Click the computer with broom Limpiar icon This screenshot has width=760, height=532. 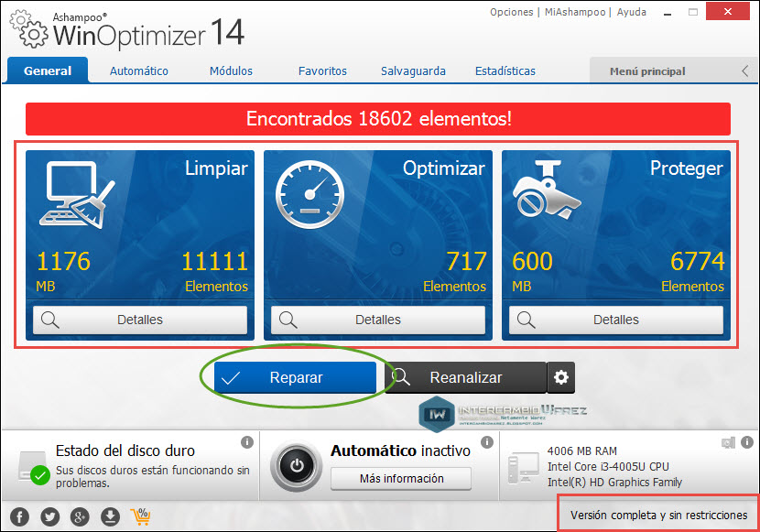click(77, 195)
